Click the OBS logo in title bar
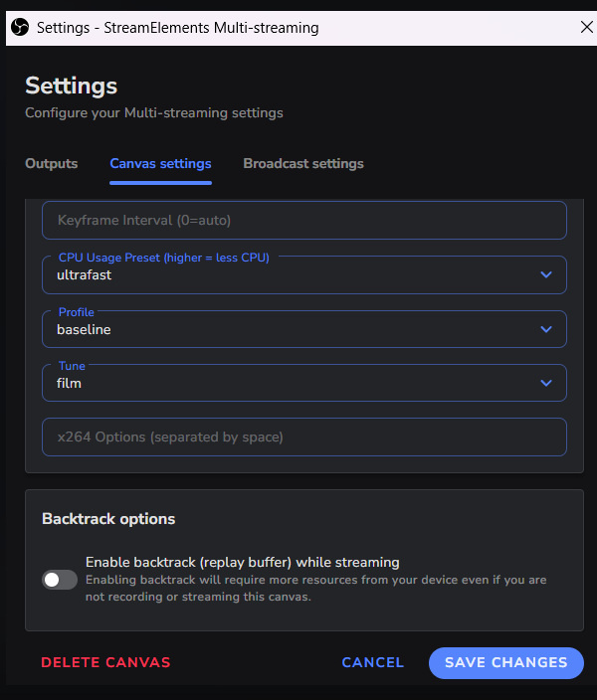Viewport: 597px width, 700px height. pyautogui.click(x=19, y=28)
